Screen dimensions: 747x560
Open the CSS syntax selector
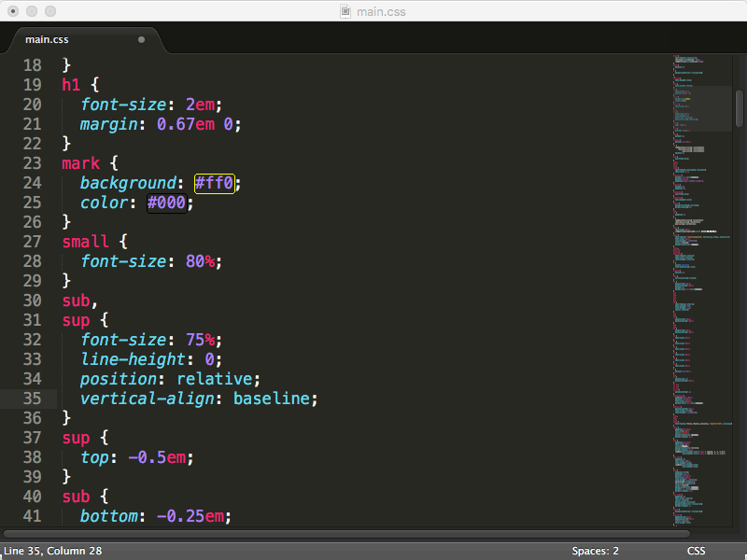(696, 551)
